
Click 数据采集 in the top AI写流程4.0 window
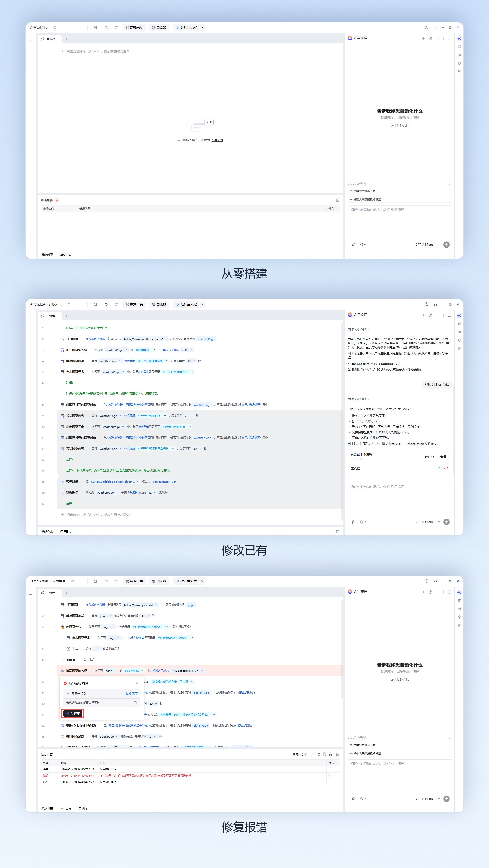pos(134,27)
